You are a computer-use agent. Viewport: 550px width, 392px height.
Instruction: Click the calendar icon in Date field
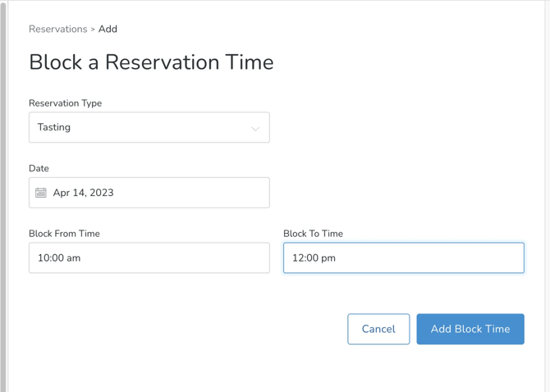click(41, 193)
